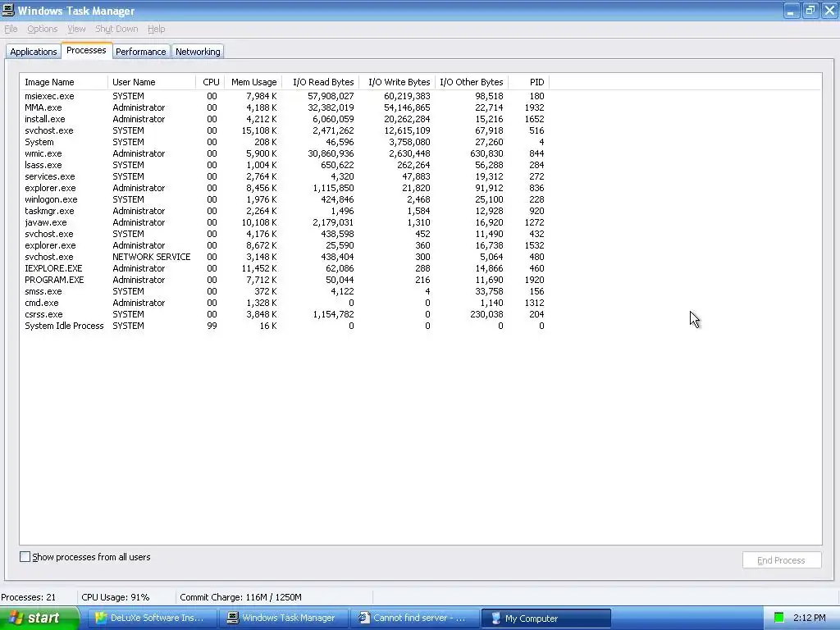840x630 pixels.
Task: Click the Internet Explorer taskbar icon
Action: 364,618
